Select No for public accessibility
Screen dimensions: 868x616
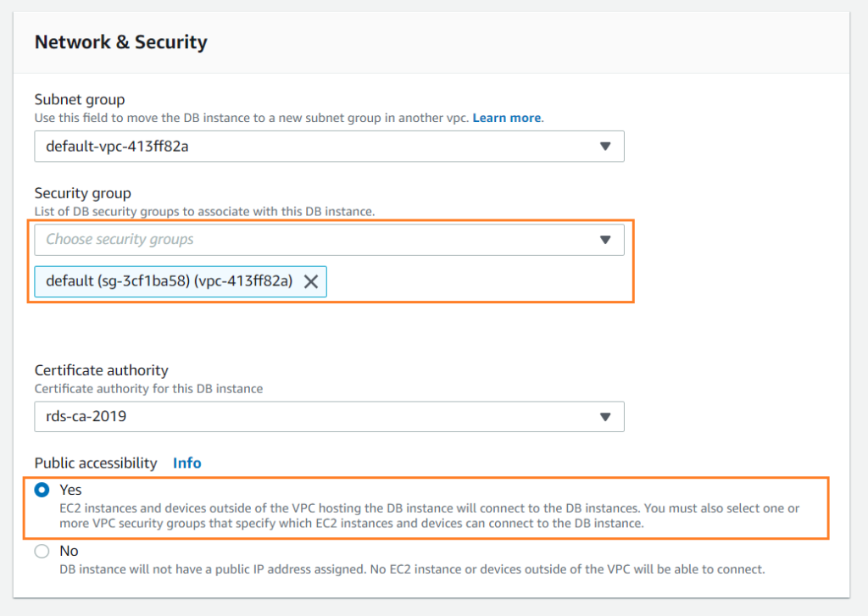(42, 552)
